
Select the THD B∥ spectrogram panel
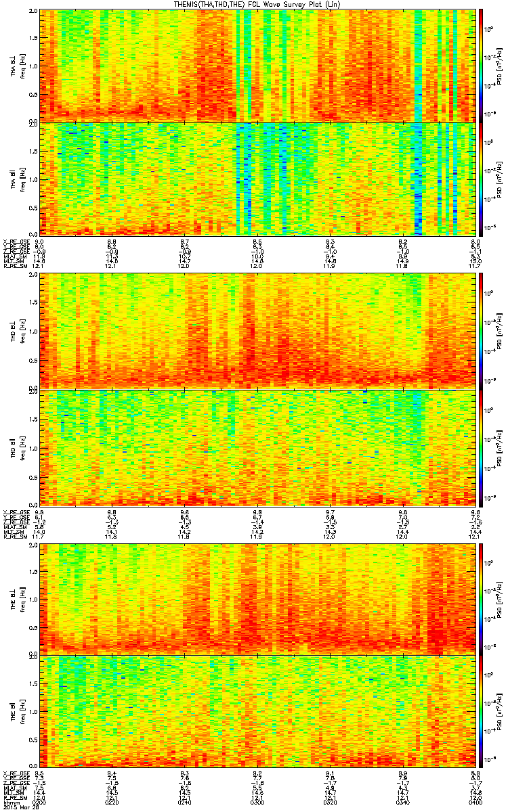257,448
